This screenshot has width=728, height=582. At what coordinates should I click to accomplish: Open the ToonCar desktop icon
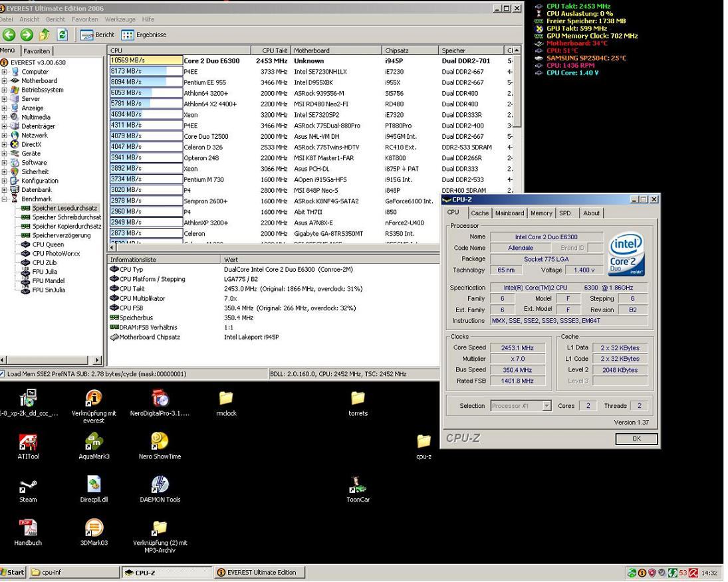[x=358, y=490]
